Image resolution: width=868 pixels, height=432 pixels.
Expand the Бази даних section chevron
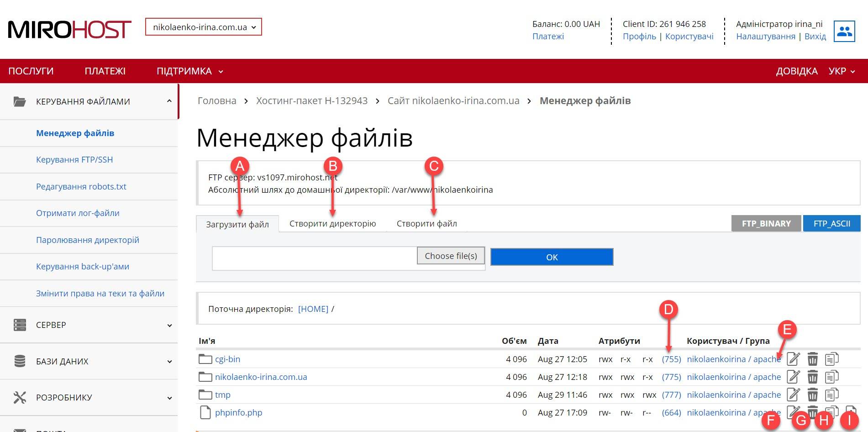point(169,362)
